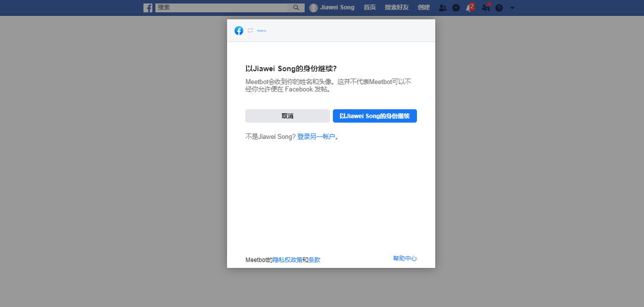The width and height of the screenshot is (644, 307).
Task: Click the Facebook logo in top bar
Action: (148, 8)
